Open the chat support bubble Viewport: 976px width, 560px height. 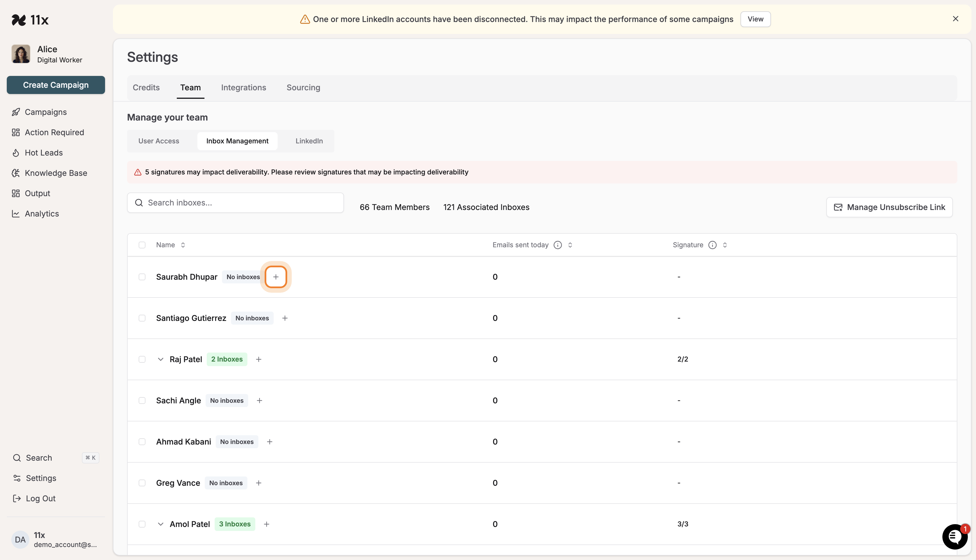click(955, 537)
